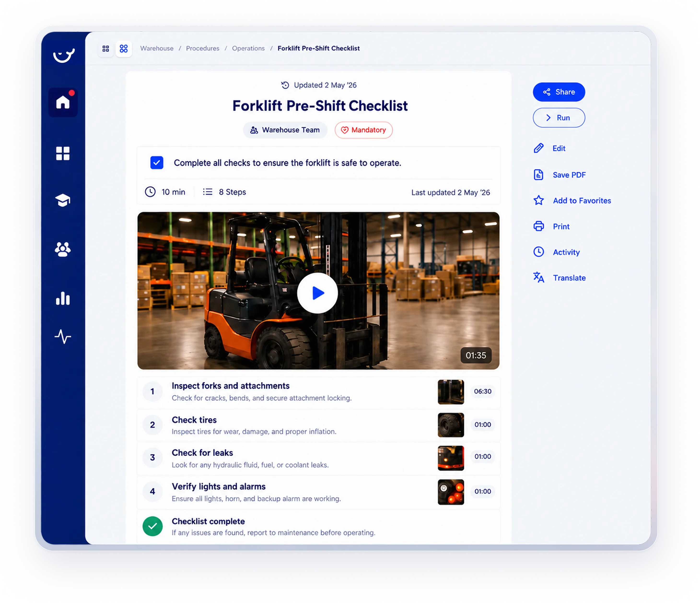Click the main 'Forklift Pre-Shift Checklist' heading
The image size is (700, 603).
(320, 106)
